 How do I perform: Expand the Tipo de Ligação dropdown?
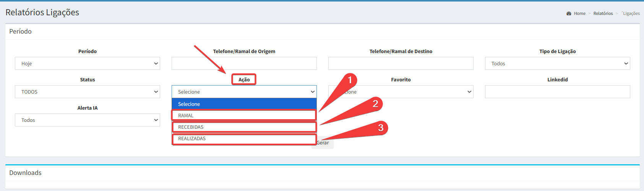557,63
